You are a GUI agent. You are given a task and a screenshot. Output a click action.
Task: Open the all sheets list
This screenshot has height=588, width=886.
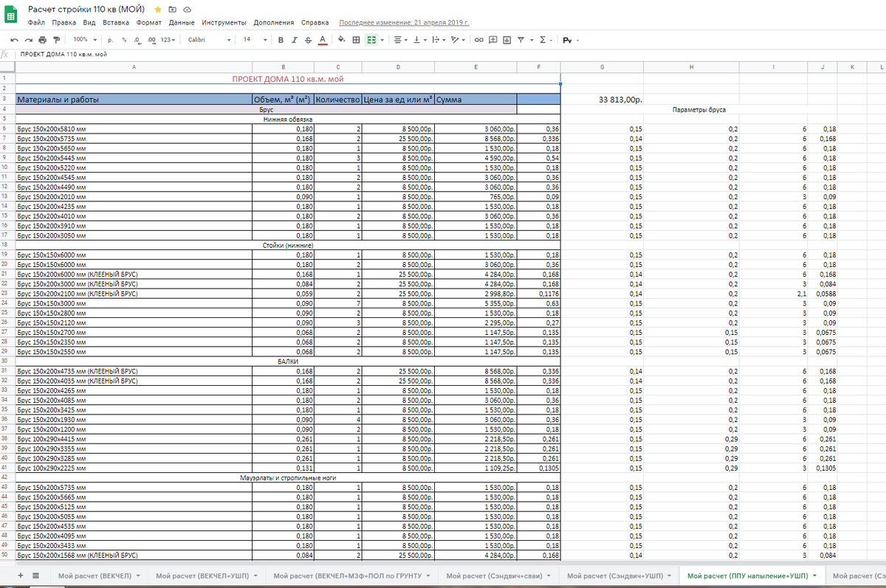(x=35, y=575)
